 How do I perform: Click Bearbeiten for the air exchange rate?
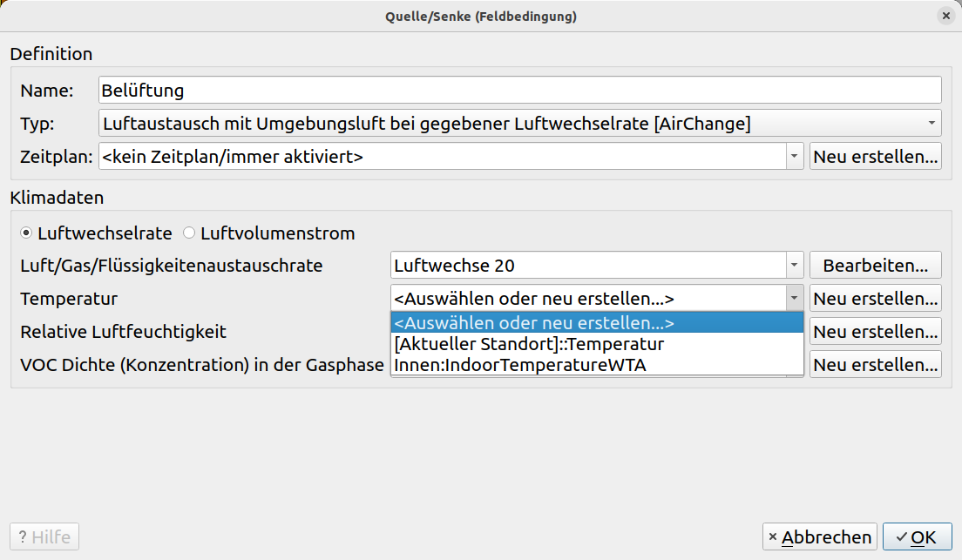point(875,265)
